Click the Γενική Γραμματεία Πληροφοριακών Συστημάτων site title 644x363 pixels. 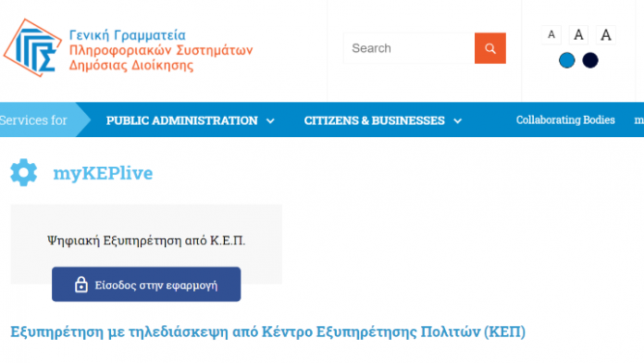[161, 50]
